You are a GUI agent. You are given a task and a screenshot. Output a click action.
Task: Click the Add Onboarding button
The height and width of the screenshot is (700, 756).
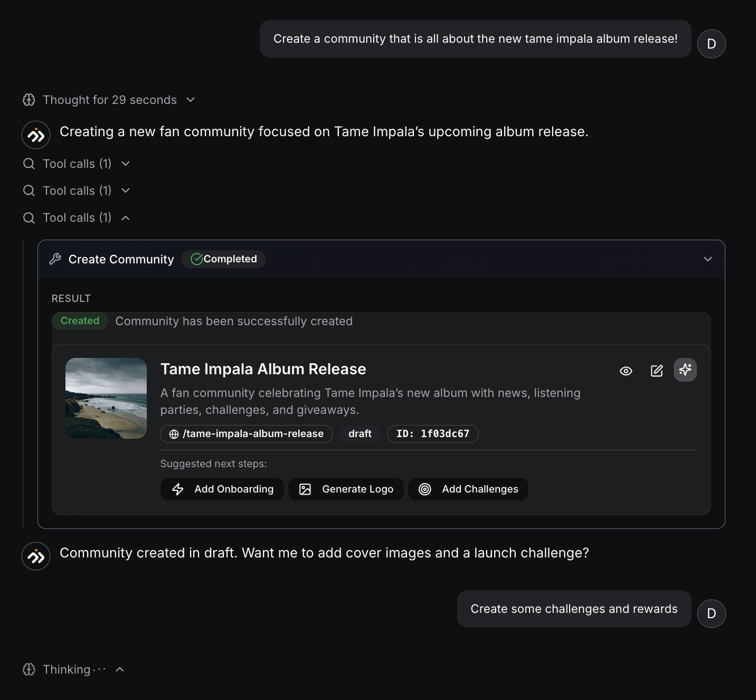point(222,489)
